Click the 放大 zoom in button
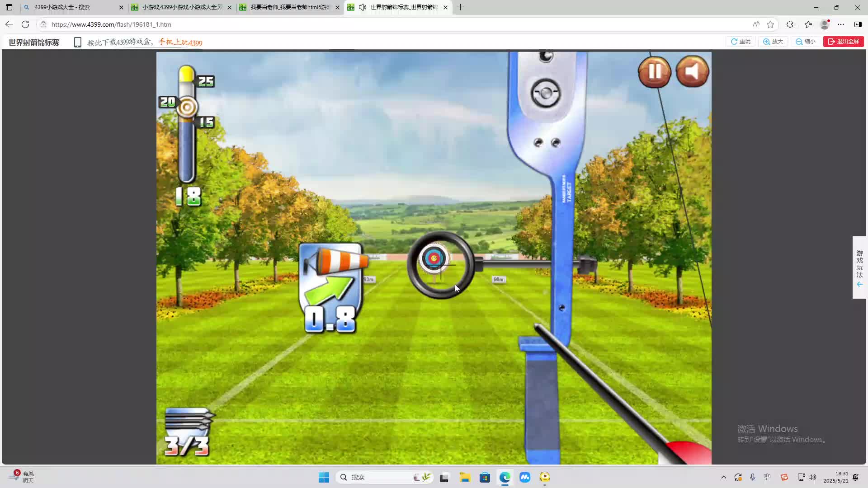 point(773,42)
